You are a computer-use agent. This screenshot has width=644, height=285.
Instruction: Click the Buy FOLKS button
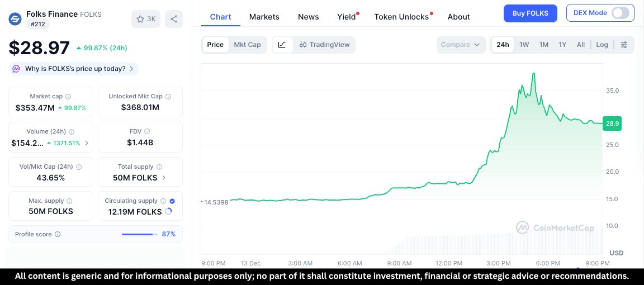[x=530, y=13]
